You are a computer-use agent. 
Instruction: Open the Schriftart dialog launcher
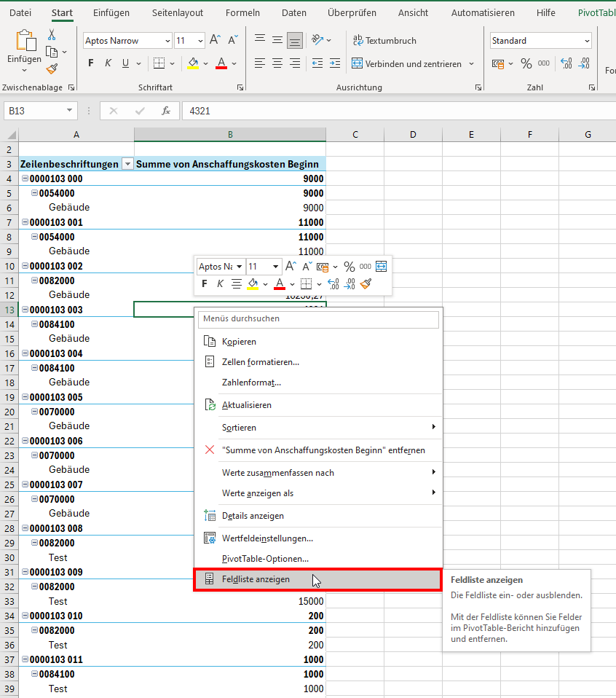(x=240, y=87)
